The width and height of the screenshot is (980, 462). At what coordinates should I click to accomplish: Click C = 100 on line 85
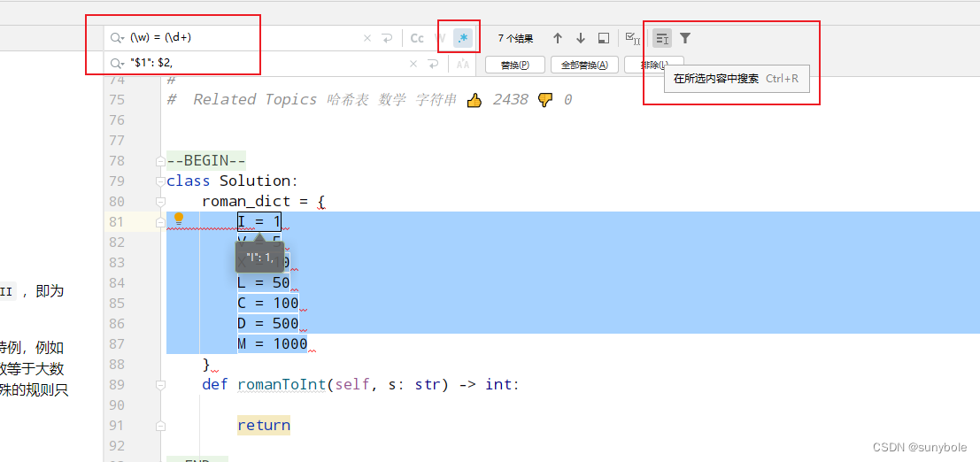coord(268,304)
